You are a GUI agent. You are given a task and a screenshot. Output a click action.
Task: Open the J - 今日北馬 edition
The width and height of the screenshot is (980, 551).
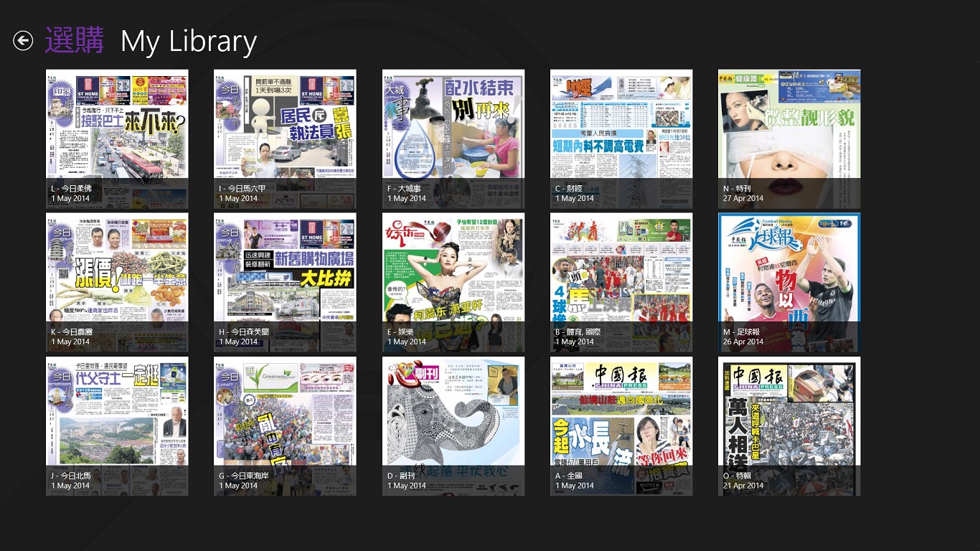tap(117, 416)
